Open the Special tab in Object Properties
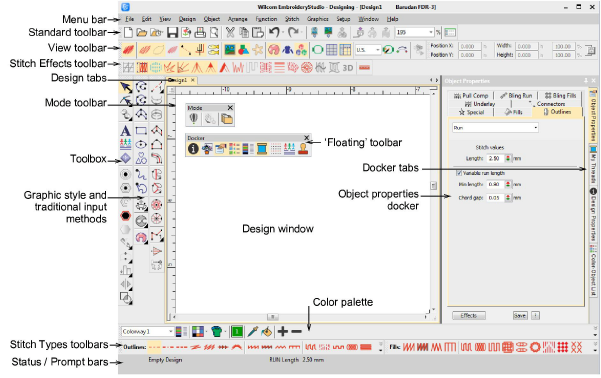 pyautogui.click(x=471, y=112)
